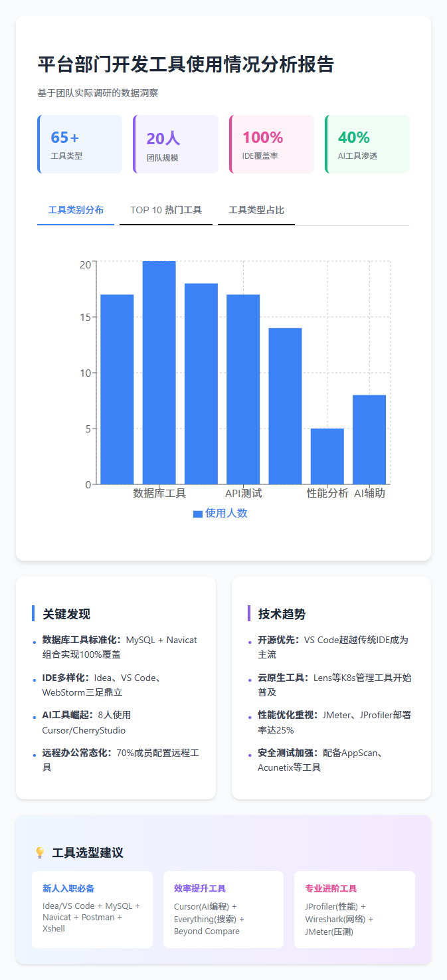447x980 pixels.
Task: Click the 100% IDE覆盖率 stat card
Action: 272,144
